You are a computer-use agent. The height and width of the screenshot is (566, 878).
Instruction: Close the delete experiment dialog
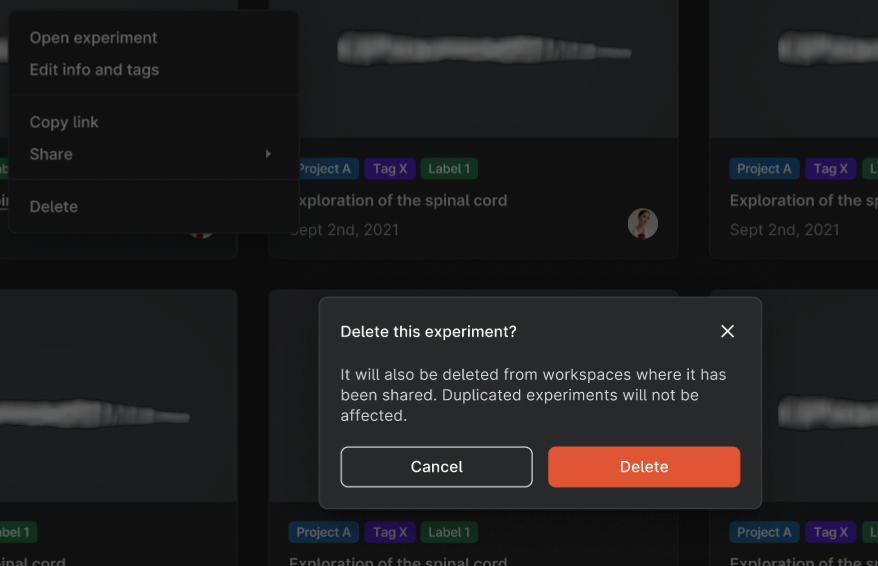click(727, 331)
